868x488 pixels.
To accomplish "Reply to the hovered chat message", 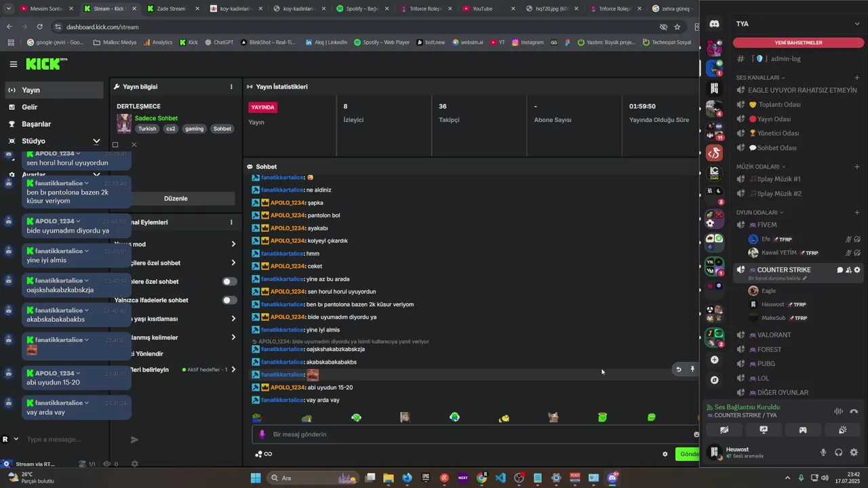I will [679, 369].
